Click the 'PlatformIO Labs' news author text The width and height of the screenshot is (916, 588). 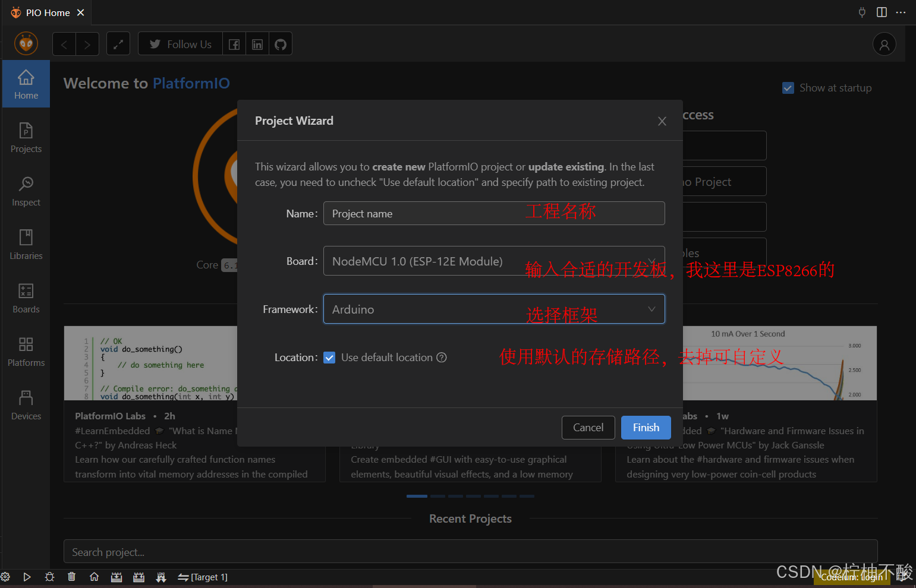point(111,416)
